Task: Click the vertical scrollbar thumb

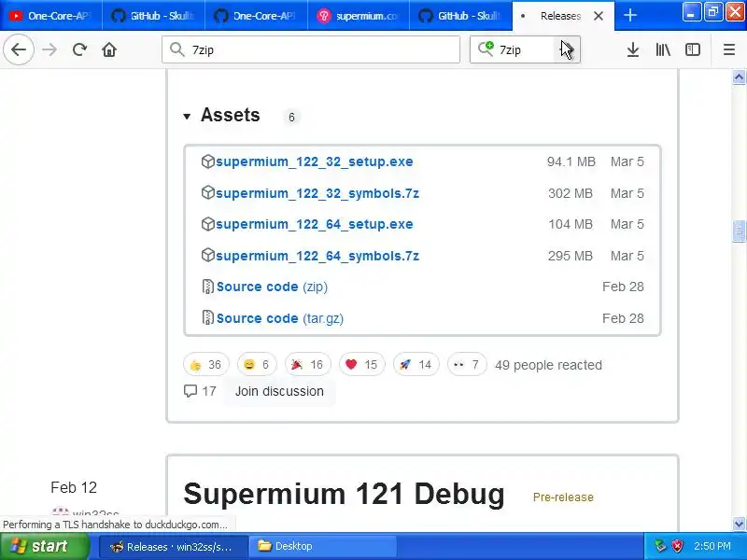Action: (x=739, y=231)
